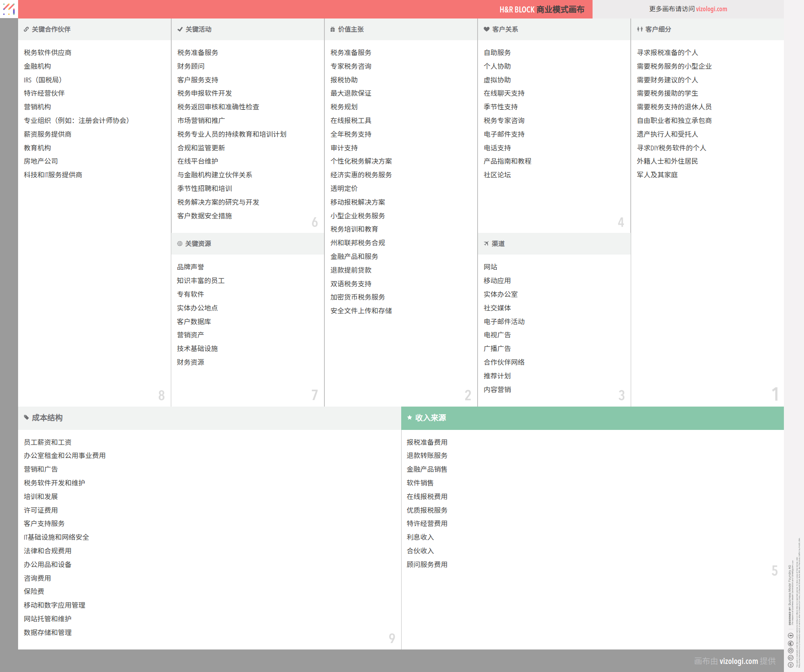The width and height of the screenshot is (804, 672).
Task: Click the 加密货币税务服务 value item
Action: (x=357, y=297)
